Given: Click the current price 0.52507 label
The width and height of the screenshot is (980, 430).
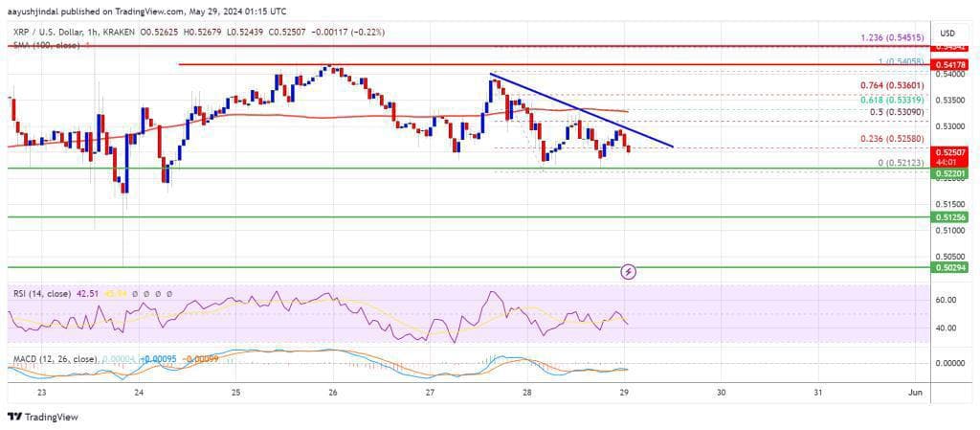Looking at the screenshot, I should [x=951, y=150].
